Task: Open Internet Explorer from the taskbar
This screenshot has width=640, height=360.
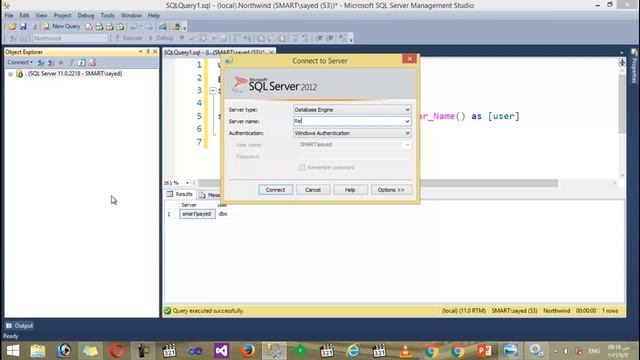Action: (x=353, y=351)
